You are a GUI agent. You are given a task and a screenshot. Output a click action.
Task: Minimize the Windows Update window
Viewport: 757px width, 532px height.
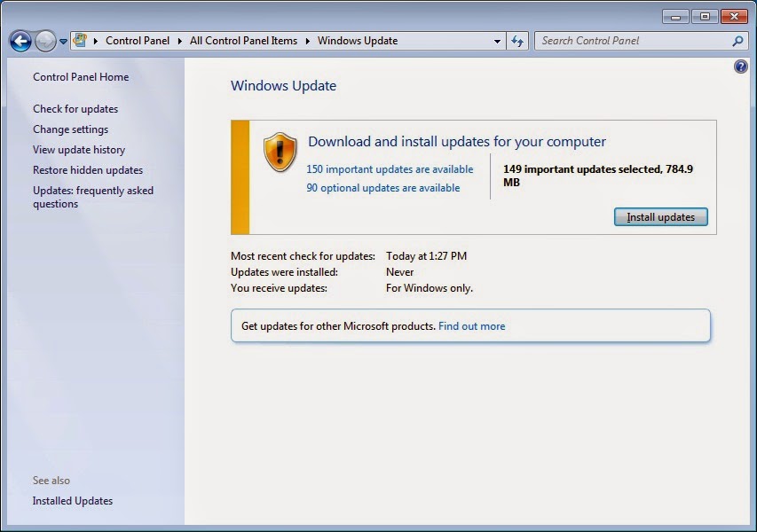click(x=676, y=17)
